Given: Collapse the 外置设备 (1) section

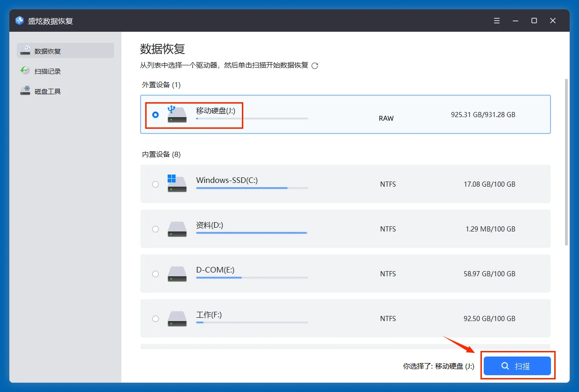Looking at the screenshot, I should [x=160, y=84].
